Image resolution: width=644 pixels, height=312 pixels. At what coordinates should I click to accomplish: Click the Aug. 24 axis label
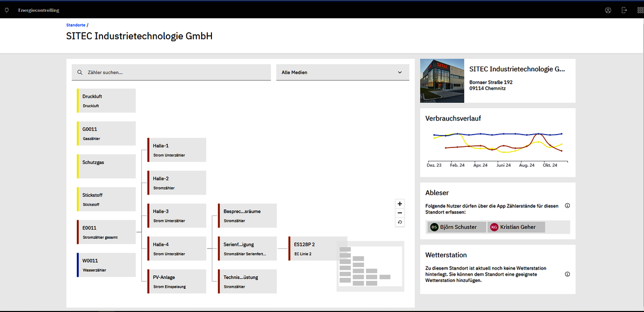[527, 166]
